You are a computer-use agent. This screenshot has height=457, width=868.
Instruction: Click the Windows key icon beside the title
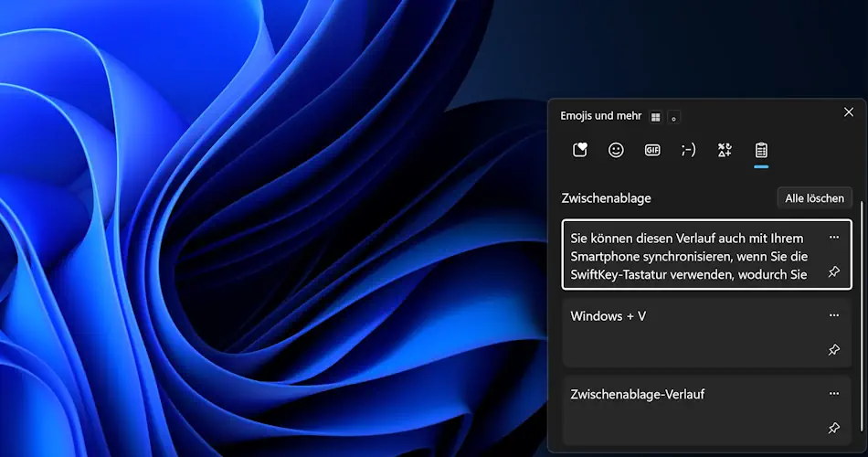point(655,117)
